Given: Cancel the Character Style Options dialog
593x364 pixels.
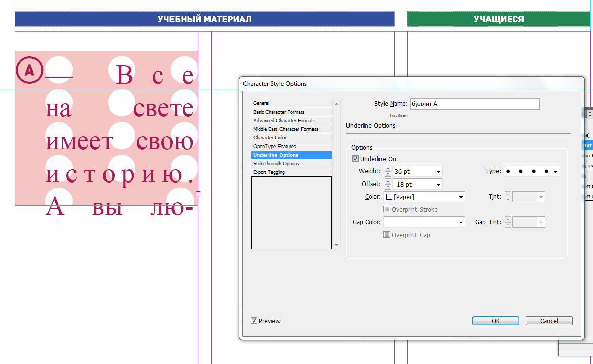Looking at the screenshot, I should pyautogui.click(x=549, y=321).
